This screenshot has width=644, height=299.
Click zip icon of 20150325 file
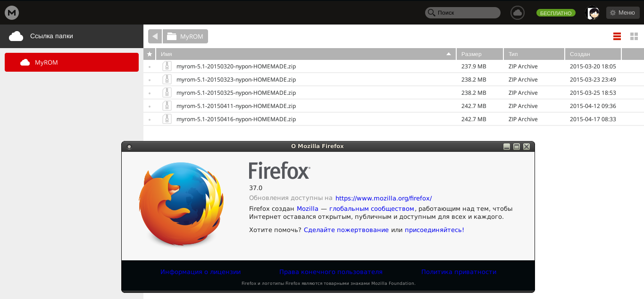(167, 93)
